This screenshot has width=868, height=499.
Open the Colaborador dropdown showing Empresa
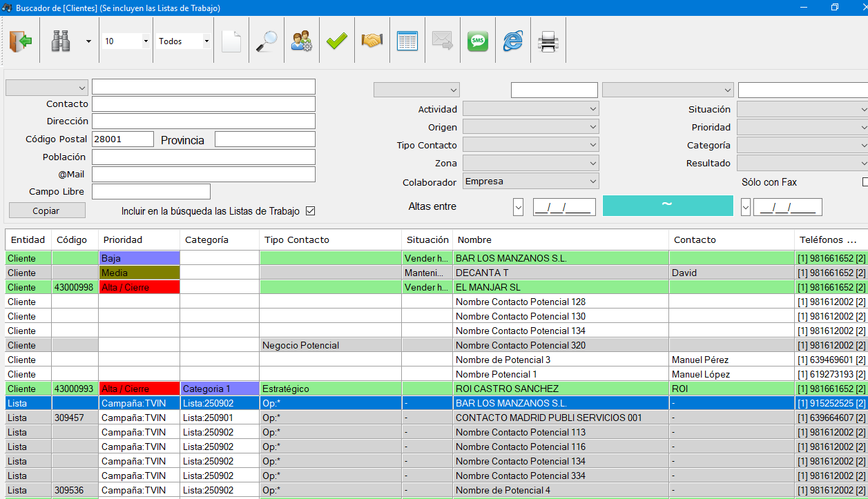point(530,182)
